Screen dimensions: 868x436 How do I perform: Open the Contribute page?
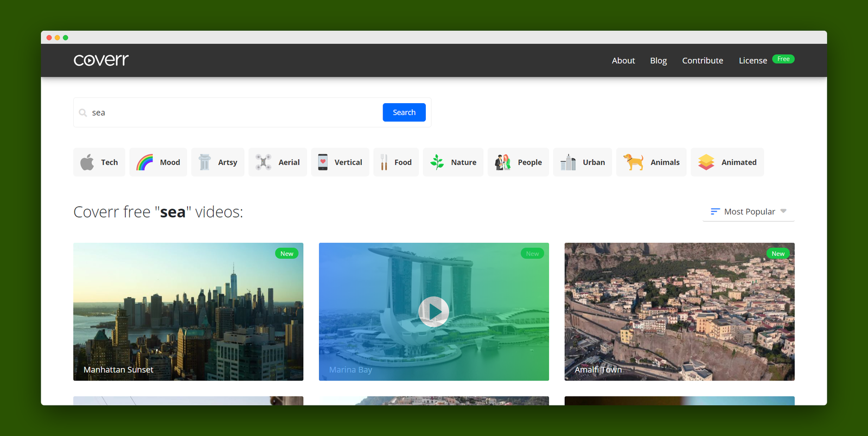(x=703, y=60)
